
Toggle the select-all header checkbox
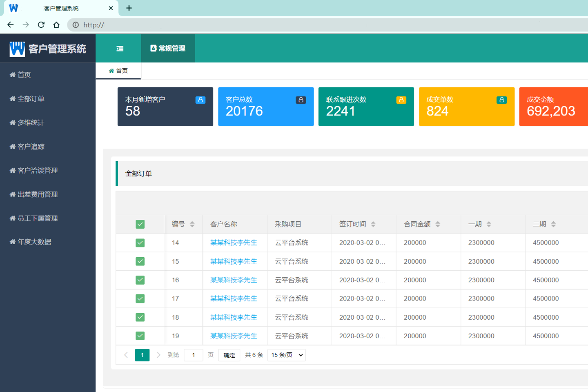coord(140,224)
